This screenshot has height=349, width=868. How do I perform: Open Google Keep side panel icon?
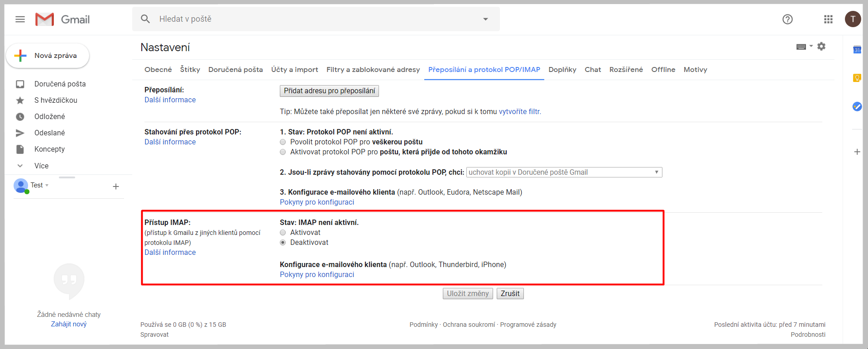(857, 78)
